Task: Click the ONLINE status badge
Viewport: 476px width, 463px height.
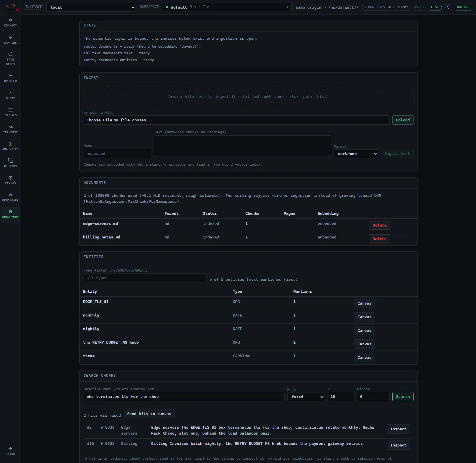Action: tap(463, 7)
